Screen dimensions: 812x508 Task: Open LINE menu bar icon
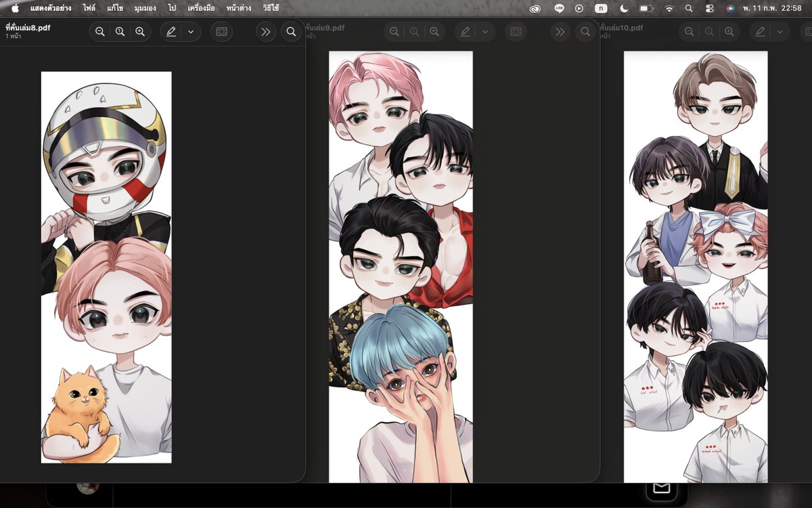click(559, 8)
